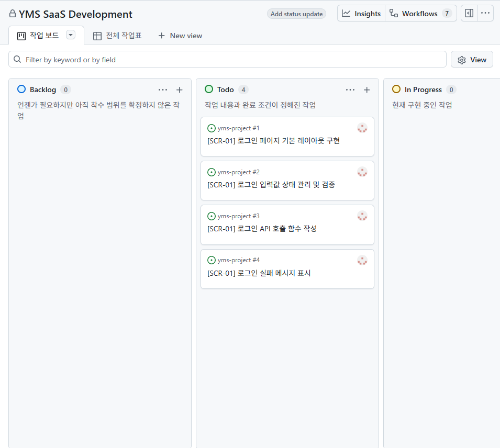Click assignee avatar on yms-project #3 card
500x448 pixels.
[362, 216]
